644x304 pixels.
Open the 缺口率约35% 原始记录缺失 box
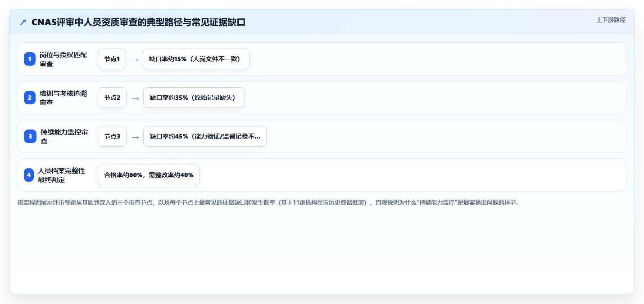194,98
